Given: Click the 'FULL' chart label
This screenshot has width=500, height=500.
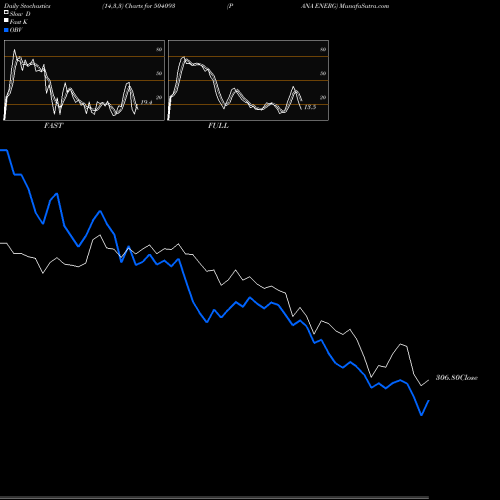Looking at the screenshot, I should (x=218, y=126).
